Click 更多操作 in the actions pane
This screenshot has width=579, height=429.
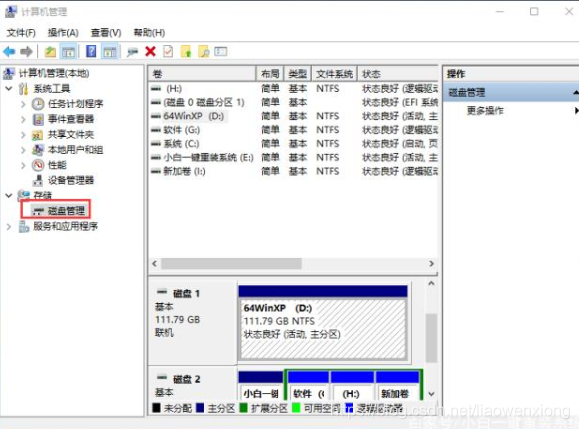(485, 110)
